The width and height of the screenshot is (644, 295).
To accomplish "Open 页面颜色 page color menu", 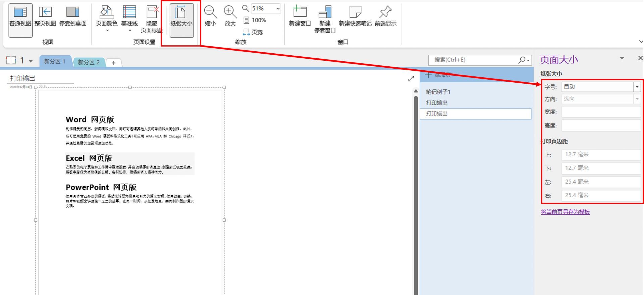I will (x=107, y=19).
